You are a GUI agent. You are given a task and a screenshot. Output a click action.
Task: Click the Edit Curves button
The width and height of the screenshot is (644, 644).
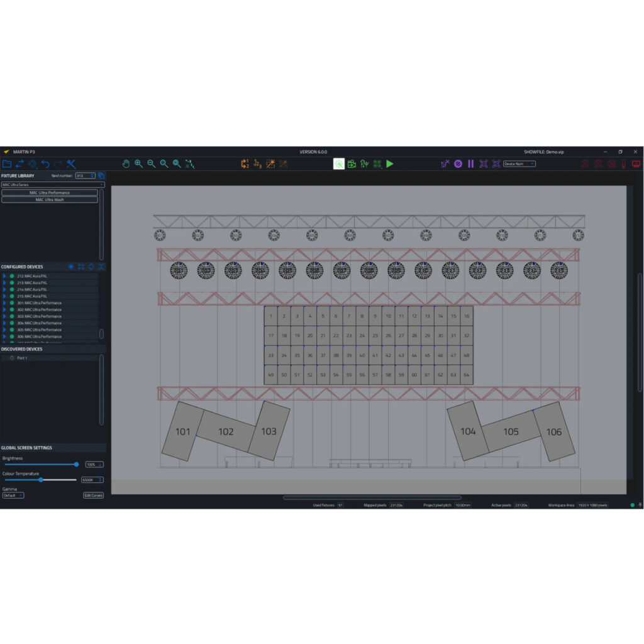[x=93, y=495]
